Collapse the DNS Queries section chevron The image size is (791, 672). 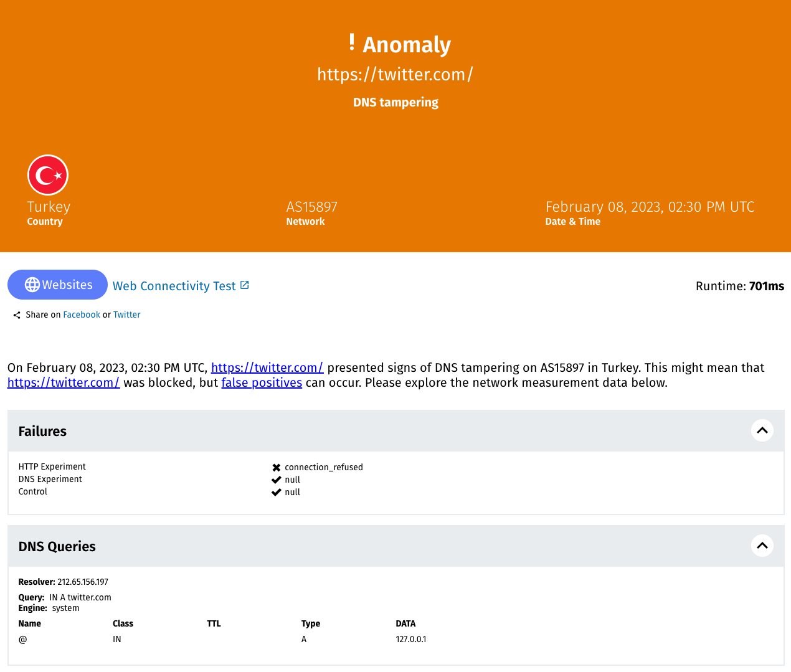762,546
